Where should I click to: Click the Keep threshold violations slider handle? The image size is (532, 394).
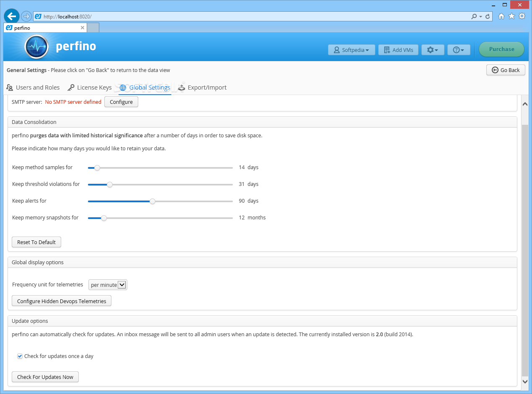pyautogui.click(x=110, y=184)
